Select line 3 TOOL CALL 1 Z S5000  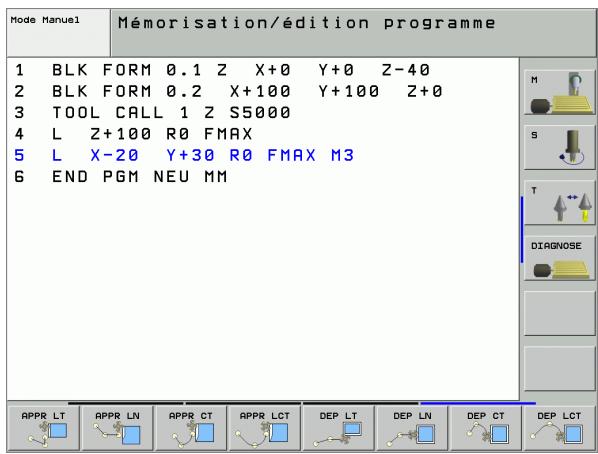[153, 113]
